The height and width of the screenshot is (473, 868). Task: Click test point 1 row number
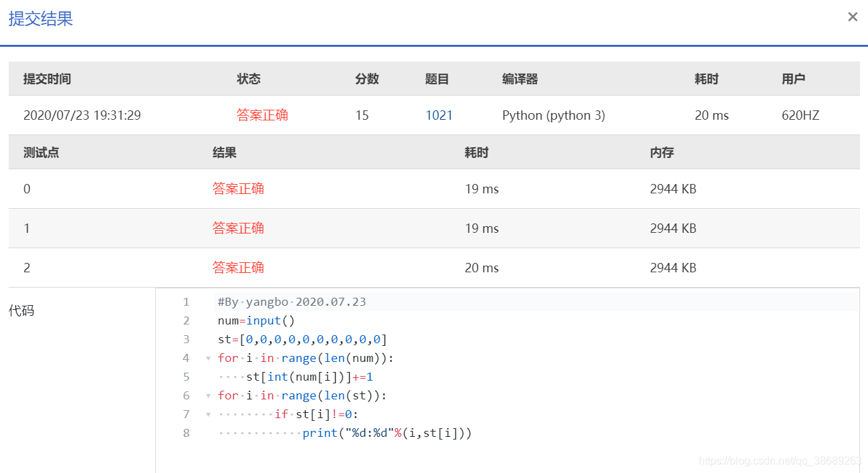(x=27, y=228)
